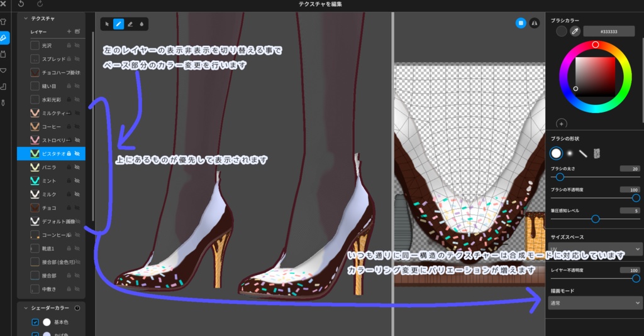Pick a shade in the saturation square
The width and height of the screenshot is (644, 336).
pyautogui.click(x=595, y=77)
